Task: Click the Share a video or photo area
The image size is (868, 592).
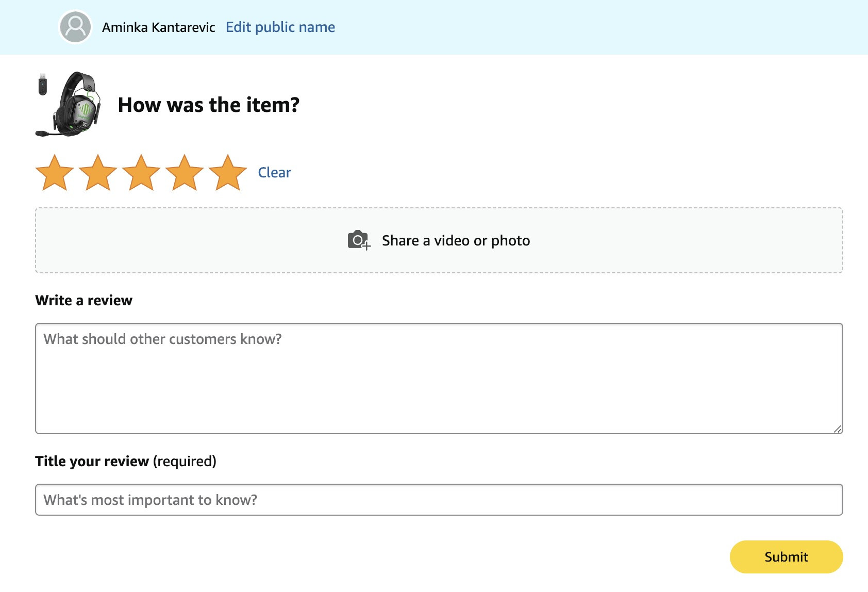Action: click(439, 240)
